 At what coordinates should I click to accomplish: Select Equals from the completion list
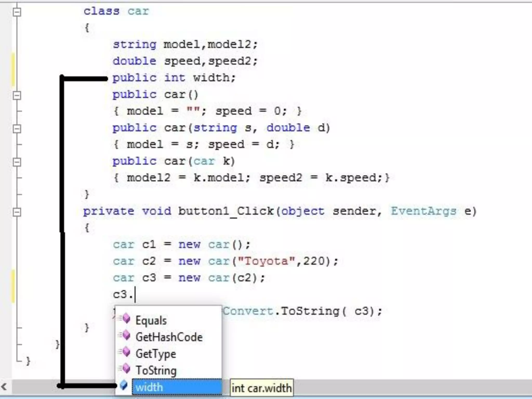(151, 321)
